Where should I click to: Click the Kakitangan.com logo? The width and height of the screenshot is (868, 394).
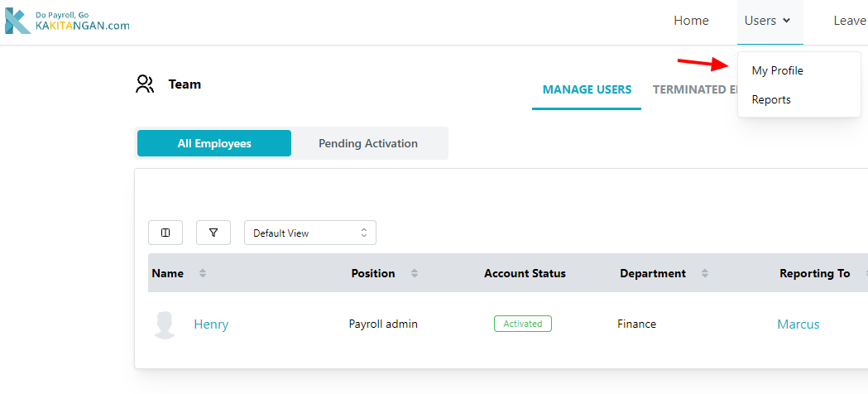pos(66,21)
